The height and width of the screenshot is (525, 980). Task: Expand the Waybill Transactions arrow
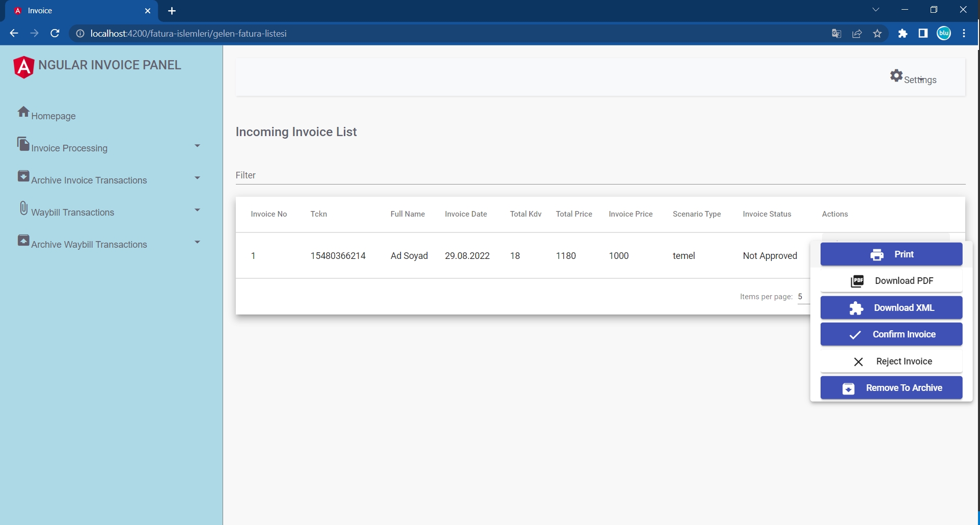click(x=197, y=210)
